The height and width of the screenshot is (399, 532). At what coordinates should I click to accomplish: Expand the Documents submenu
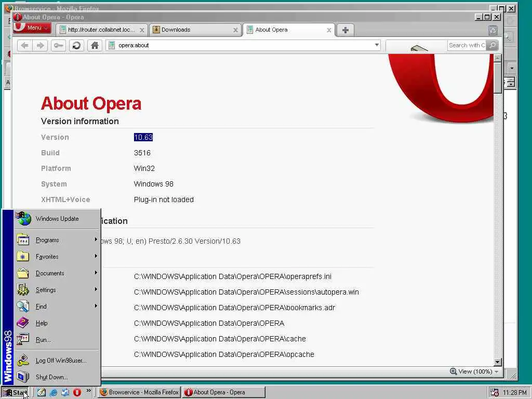(x=57, y=273)
